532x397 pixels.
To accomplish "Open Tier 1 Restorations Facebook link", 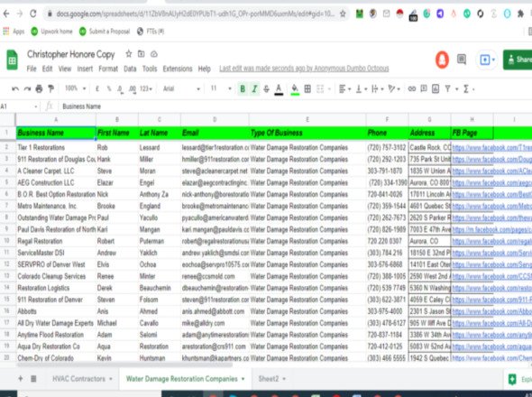I will (491, 148).
